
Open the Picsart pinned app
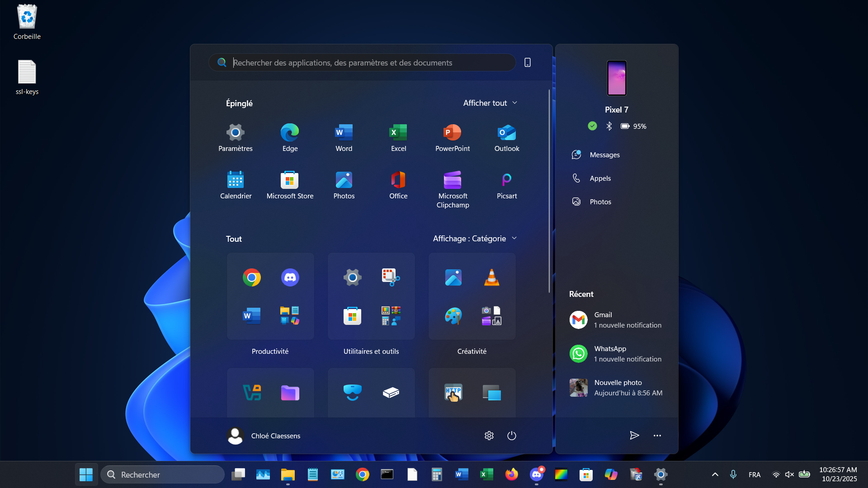pos(506,185)
